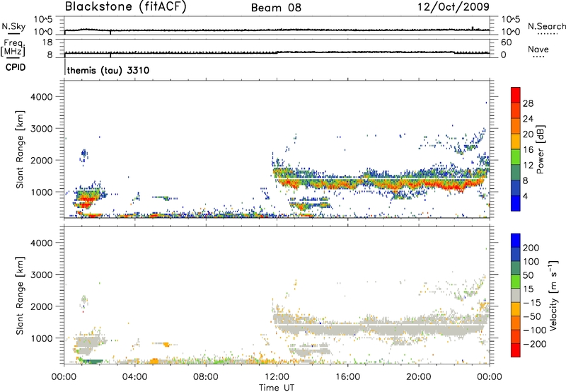The image size is (566, 392).
Task: Click the 20:00 time axis tick label
Action: click(x=419, y=377)
